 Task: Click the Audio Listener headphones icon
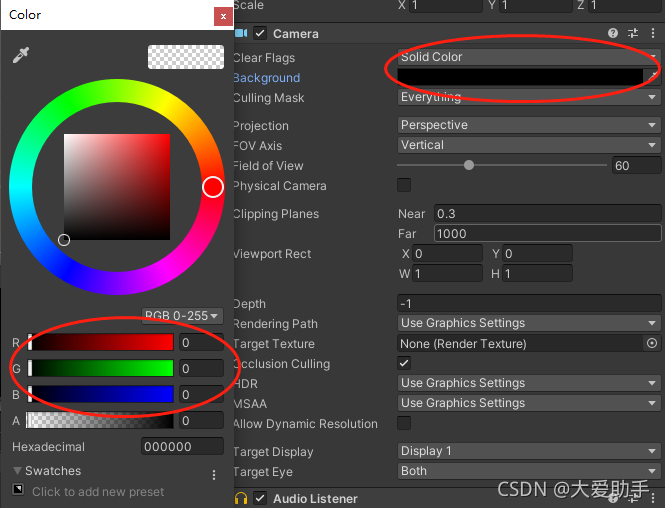pos(241,498)
